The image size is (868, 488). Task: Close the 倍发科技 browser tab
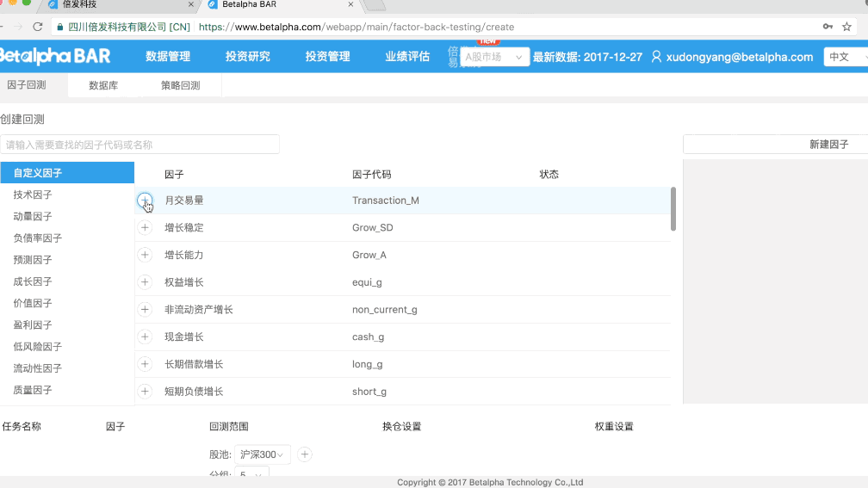click(x=191, y=4)
